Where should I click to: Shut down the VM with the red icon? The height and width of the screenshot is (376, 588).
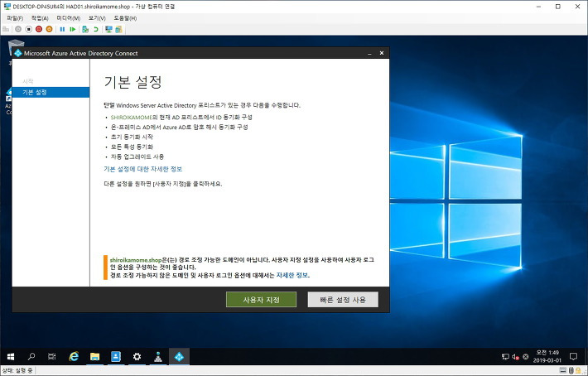(x=39, y=29)
